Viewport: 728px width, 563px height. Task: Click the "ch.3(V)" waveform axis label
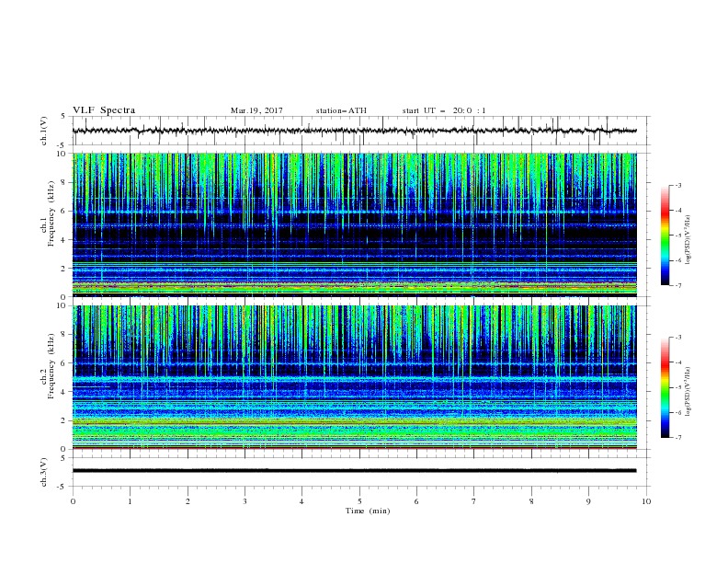[x=44, y=472]
